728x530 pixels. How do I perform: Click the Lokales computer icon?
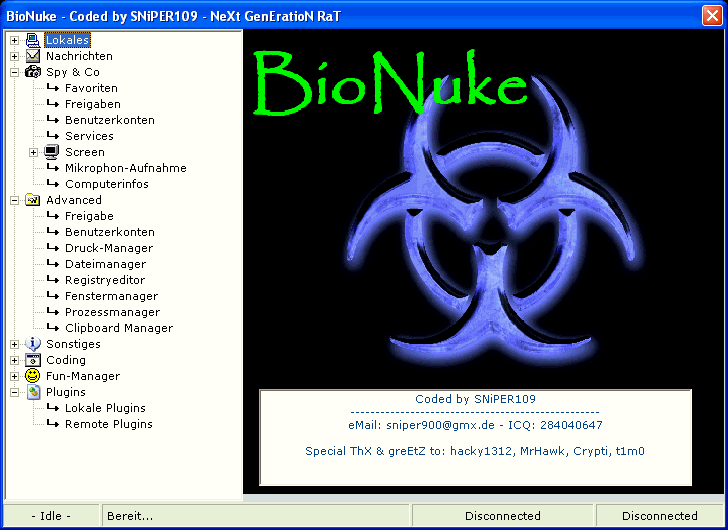click(x=33, y=40)
